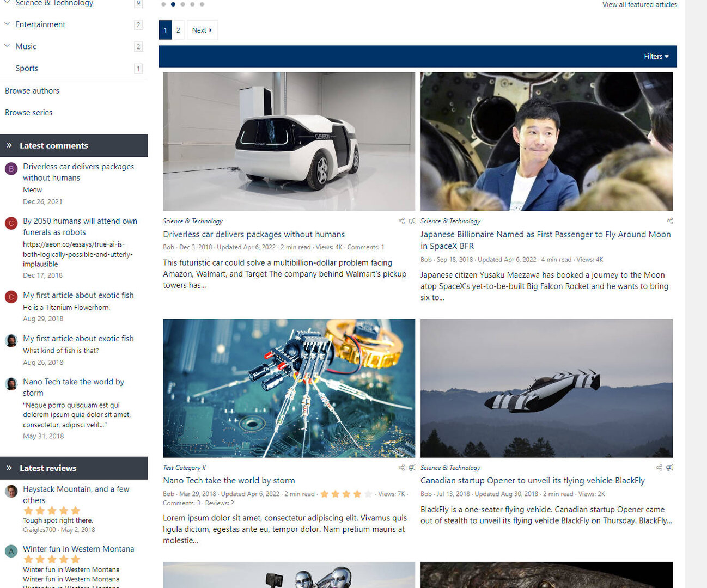707x588 pixels.
Task: Click purple B avatar in Latest comments
Action: pos(11,169)
